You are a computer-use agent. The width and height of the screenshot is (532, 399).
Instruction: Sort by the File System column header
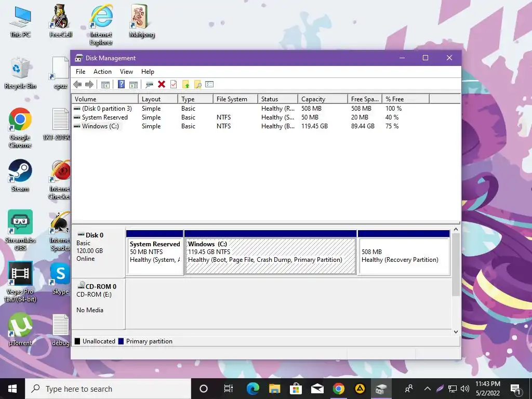(235, 99)
